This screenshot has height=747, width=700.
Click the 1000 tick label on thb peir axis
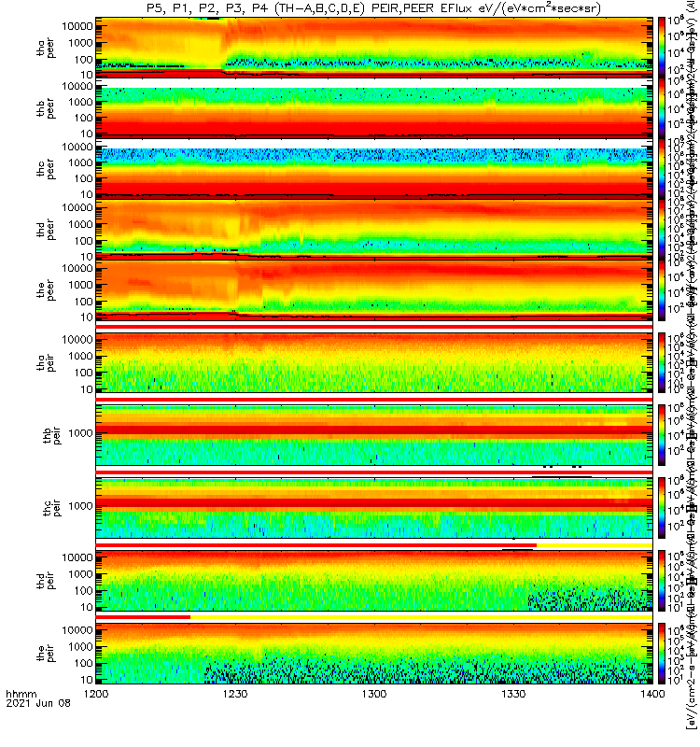tap(80, 433)
